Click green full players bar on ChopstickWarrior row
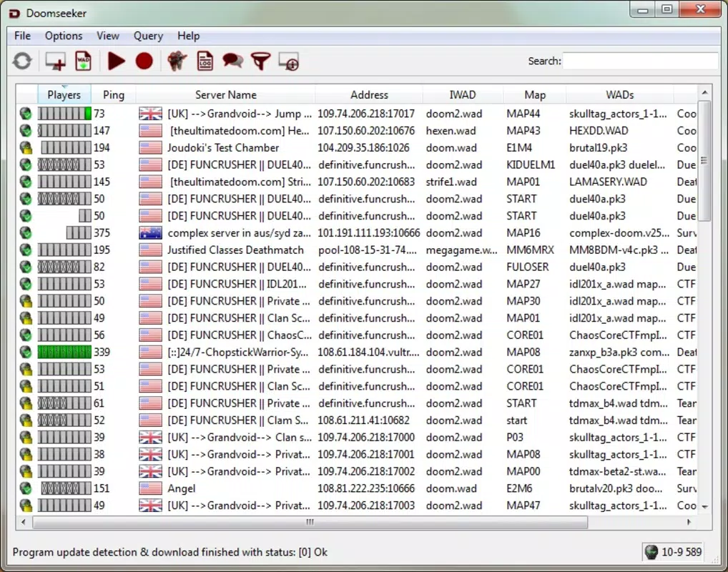Viewport: 728px width, 572px height. (64, 352)
